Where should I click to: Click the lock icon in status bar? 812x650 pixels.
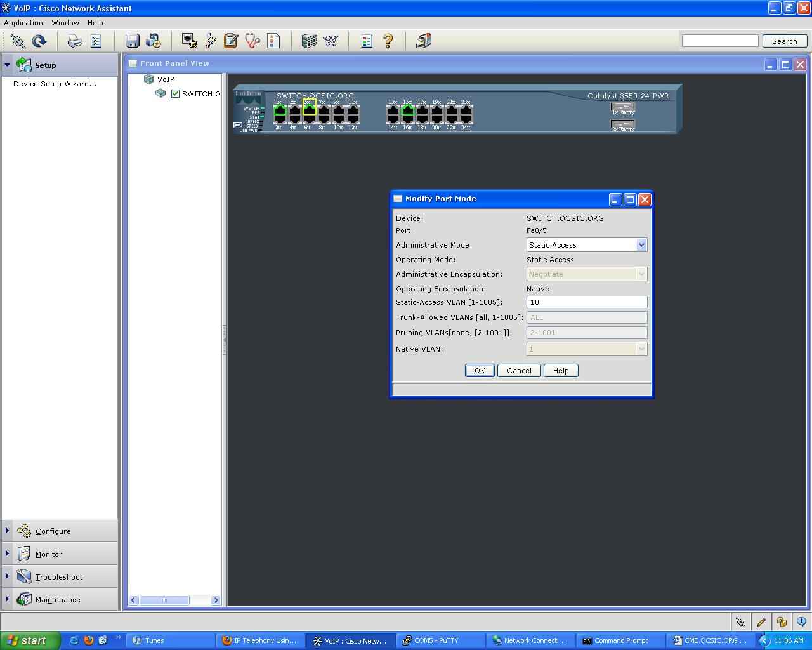pyautogui.click(x=782, y=622)
